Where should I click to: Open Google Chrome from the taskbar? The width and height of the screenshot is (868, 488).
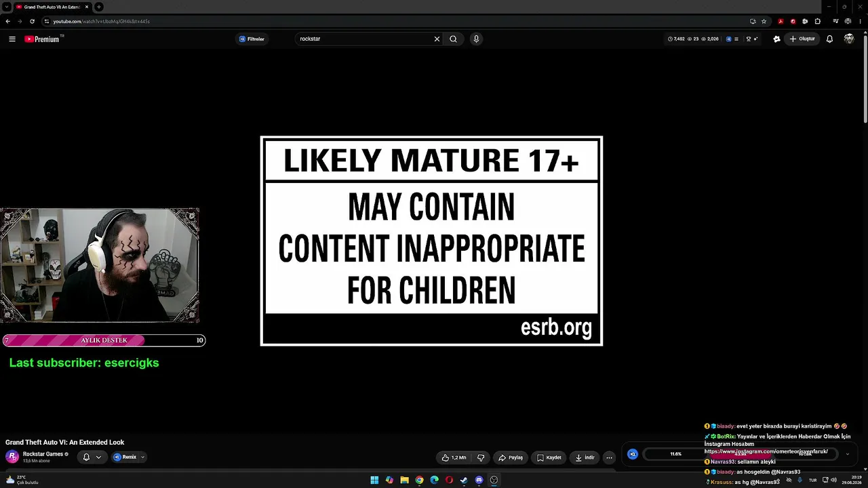[x=419, y=480]
